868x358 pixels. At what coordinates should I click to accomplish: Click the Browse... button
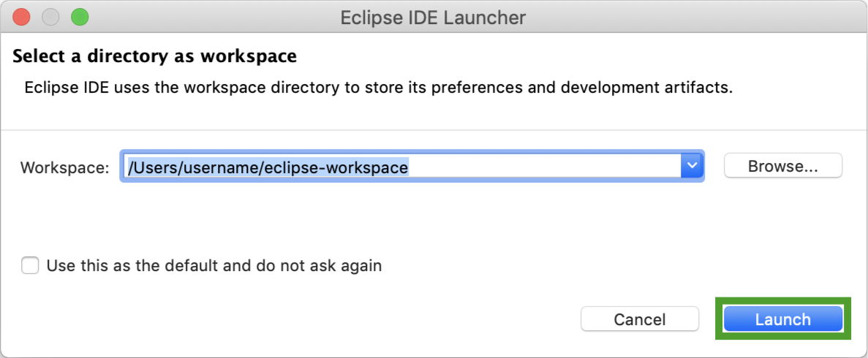[x=782, y=166]
